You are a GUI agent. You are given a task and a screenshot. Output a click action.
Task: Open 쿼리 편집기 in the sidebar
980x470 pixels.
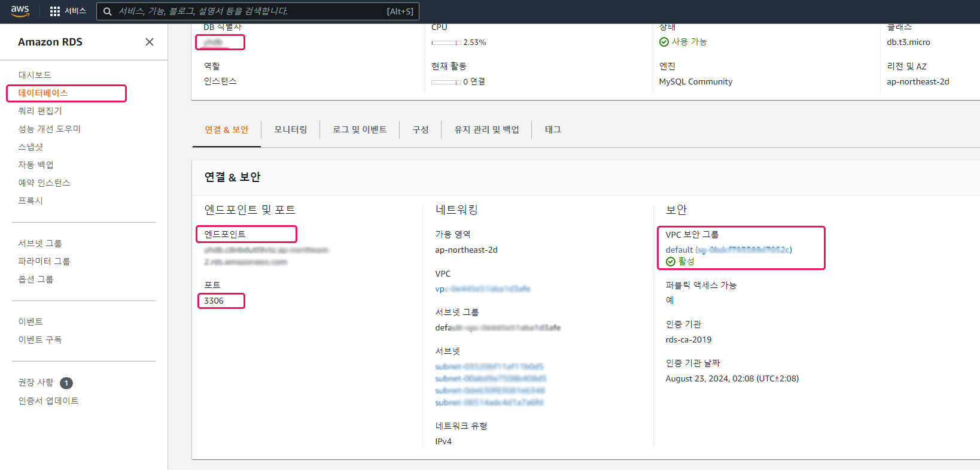[40, 111]
